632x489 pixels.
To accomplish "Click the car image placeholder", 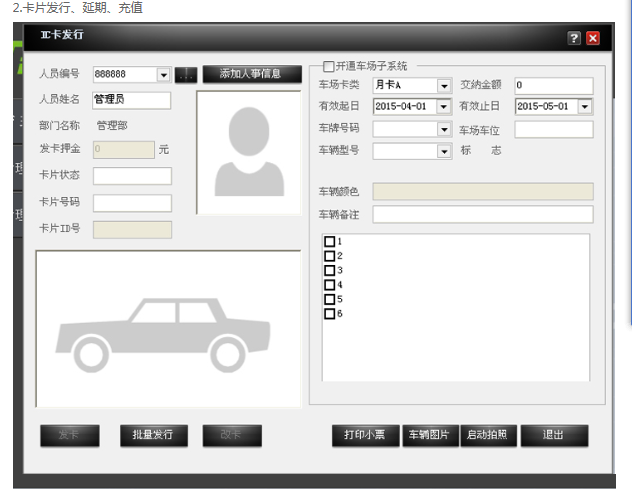I will (168, 329).
